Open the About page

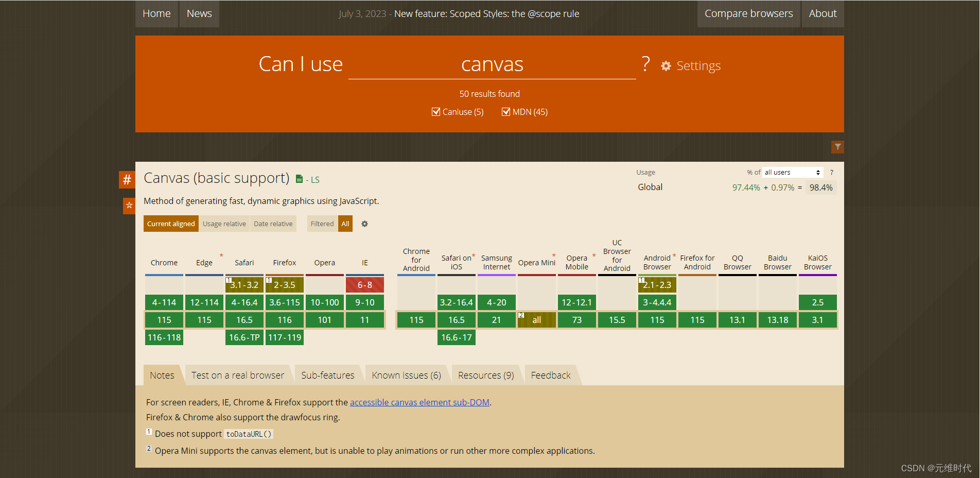tap(822, 14)
